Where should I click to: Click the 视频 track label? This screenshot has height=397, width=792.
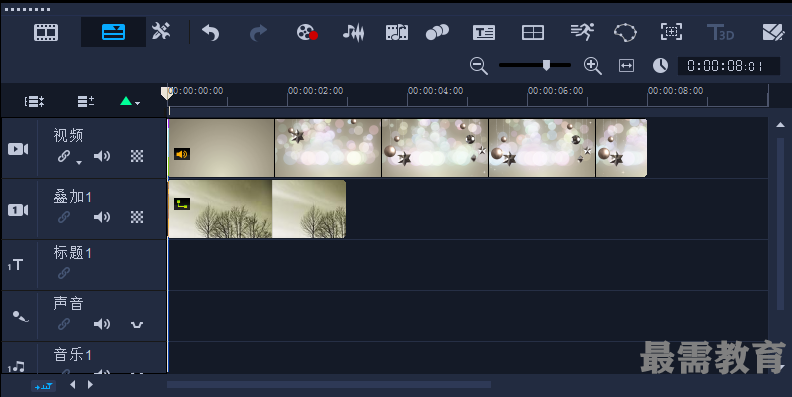coord(68,135)
